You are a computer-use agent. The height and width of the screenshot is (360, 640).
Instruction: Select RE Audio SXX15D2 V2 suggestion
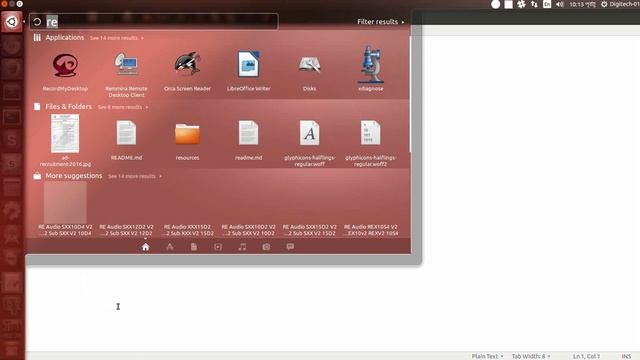point(309,230)
